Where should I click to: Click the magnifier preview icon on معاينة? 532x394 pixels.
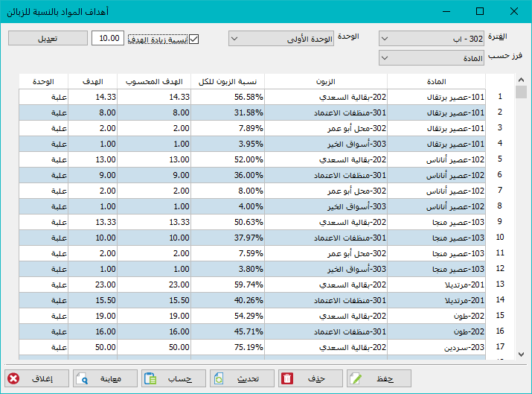pyautogui.click(x=82, y=378)
